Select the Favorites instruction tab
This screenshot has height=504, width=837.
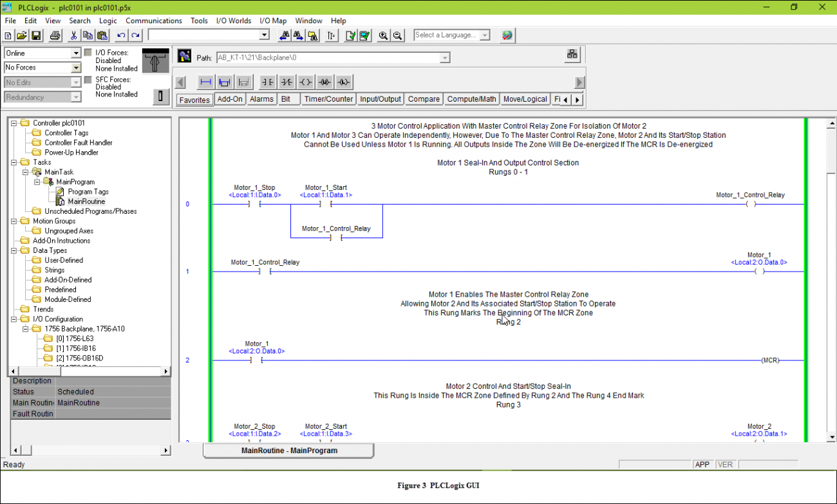point(194,100)
